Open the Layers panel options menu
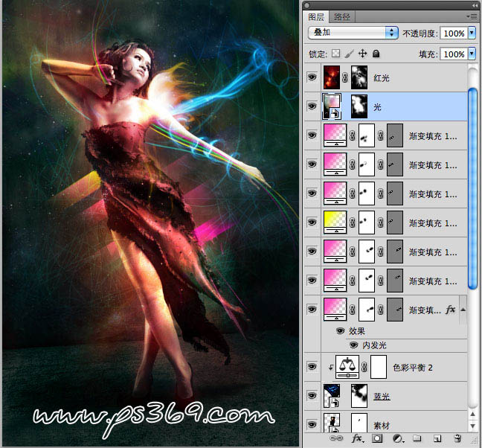 [472, 16]
